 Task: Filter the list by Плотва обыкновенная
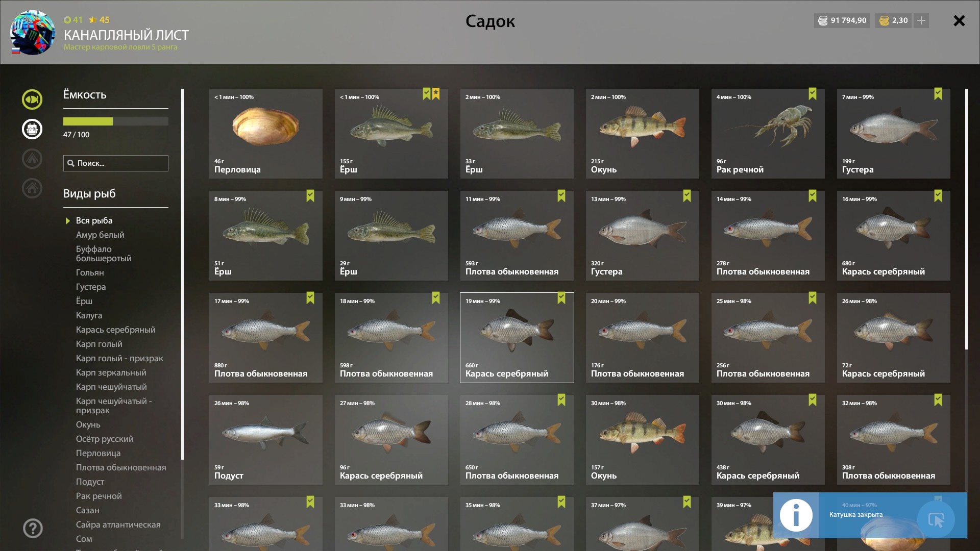click(x=121, y=467)
